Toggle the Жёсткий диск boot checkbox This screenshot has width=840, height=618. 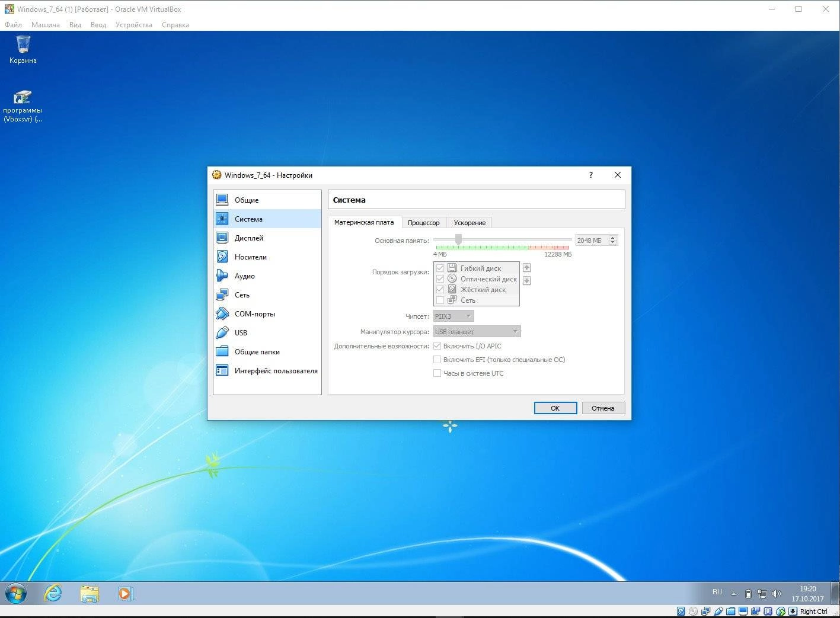(x=440, y=289)
